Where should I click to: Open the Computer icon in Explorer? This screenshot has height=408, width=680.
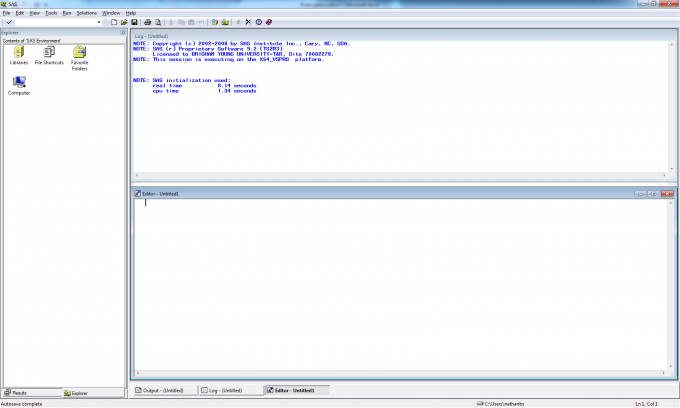click(x=18, y=85)
